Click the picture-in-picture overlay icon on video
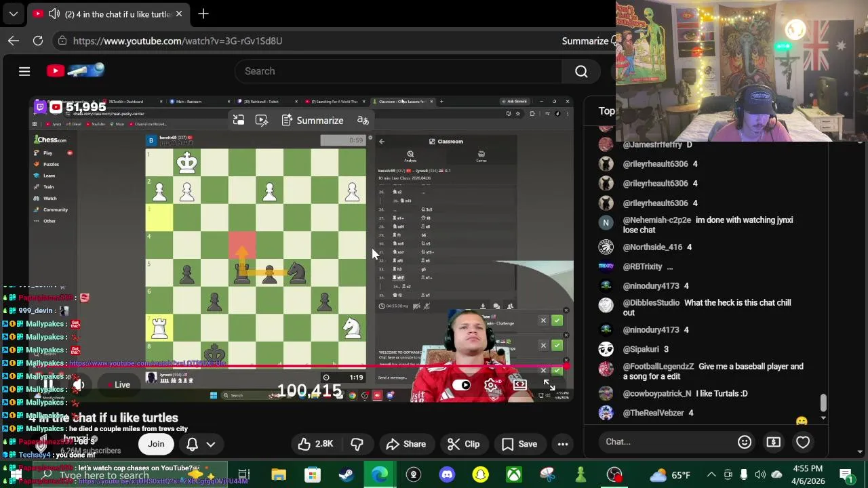Image resolution: width=868 pixels, height=488 pixels. pyautogui.click(x=239, y=120)
